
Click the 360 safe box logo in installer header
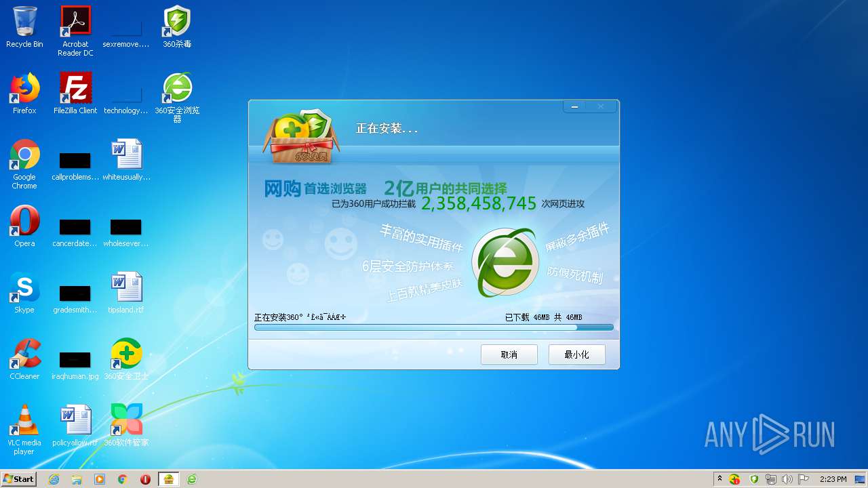tap(300, 138)
